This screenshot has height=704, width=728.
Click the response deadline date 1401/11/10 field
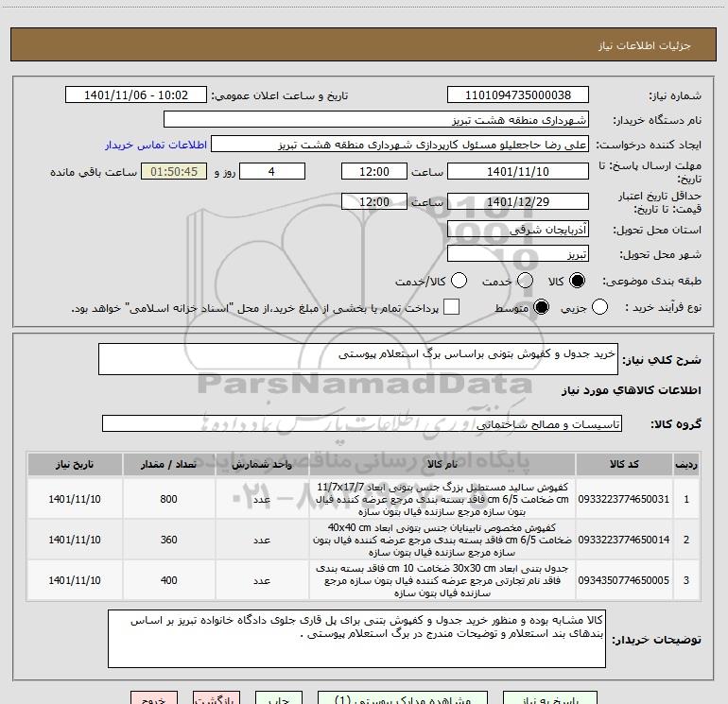click(518, 171)
